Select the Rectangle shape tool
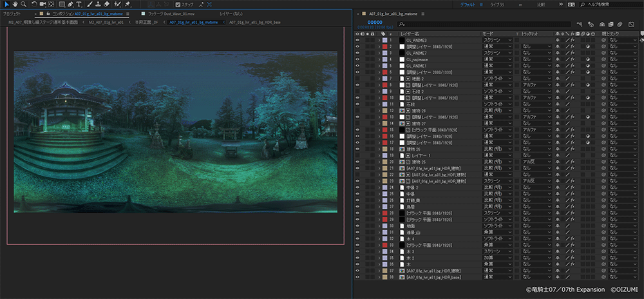 (61, 5)
